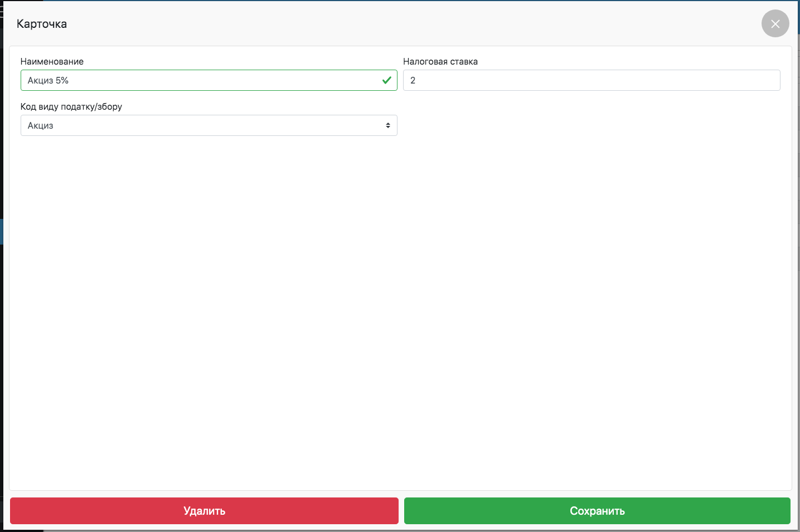Click the blank space right of the Акциз dropdown
Image resolution: width=800 pixels, height=532 pixels.
pyautogui.click(x=591, y=125)
